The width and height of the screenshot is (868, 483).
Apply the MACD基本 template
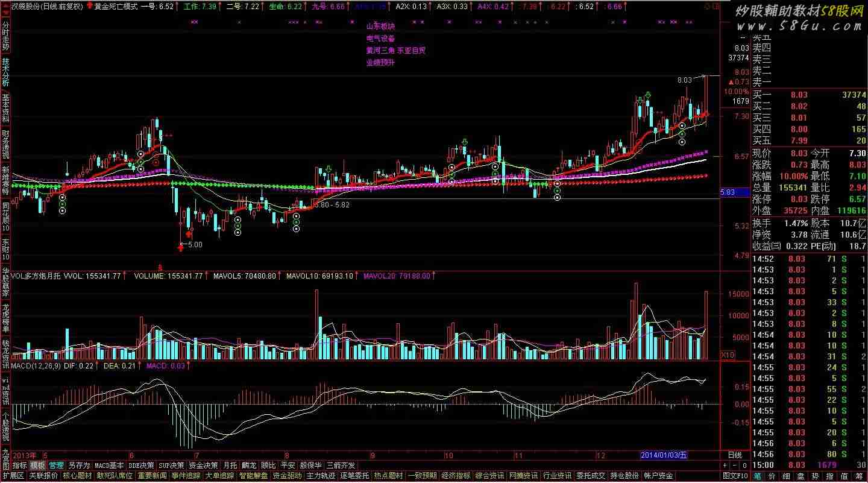point(110,466)
